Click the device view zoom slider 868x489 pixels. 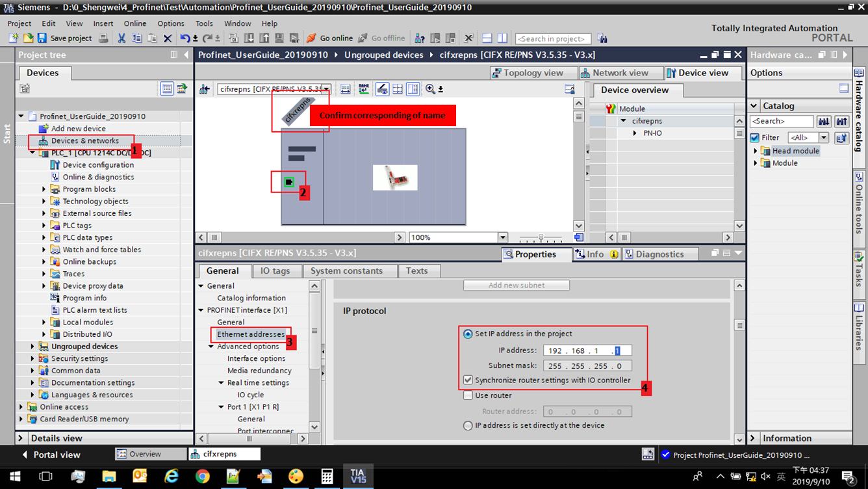click(x=541, y=238)
